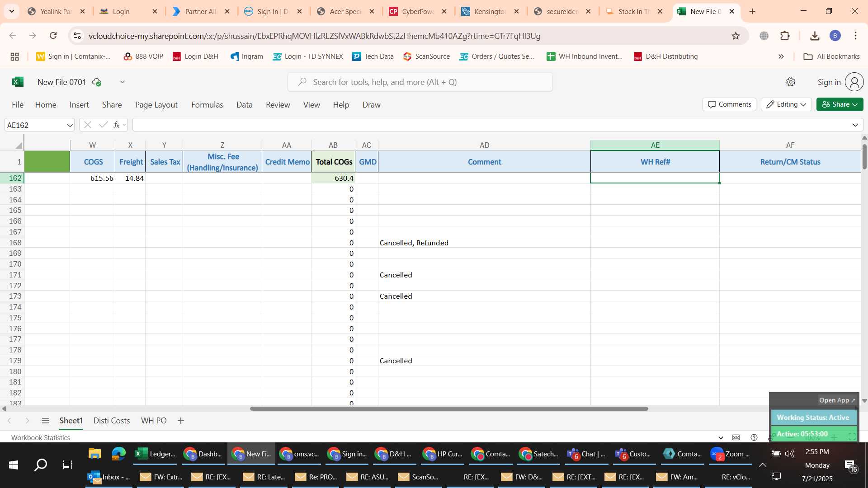Open the Share dropdown button

[840, 104]
